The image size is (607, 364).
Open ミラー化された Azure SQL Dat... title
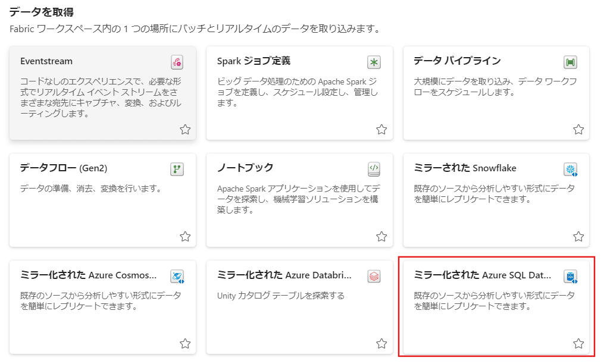point(483,275)
